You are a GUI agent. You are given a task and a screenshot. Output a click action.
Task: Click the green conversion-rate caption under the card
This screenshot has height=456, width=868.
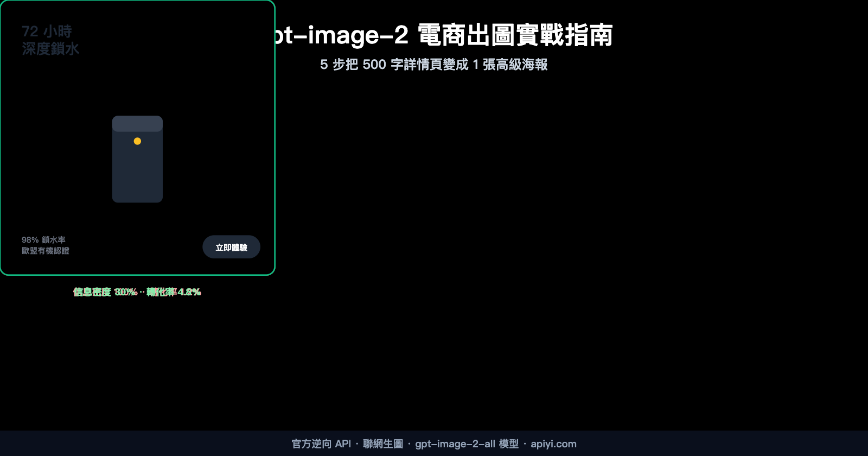[137, 292]
